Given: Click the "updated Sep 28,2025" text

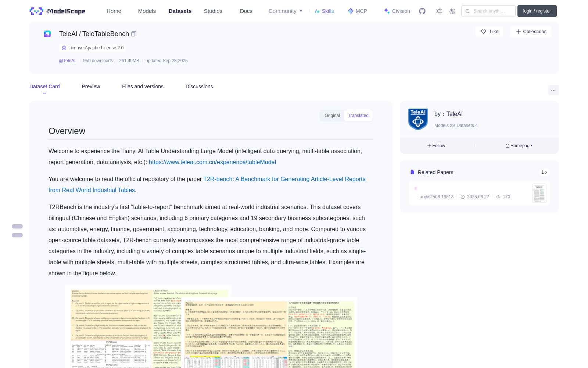Looking at the screenshot, I should (166, 61).
